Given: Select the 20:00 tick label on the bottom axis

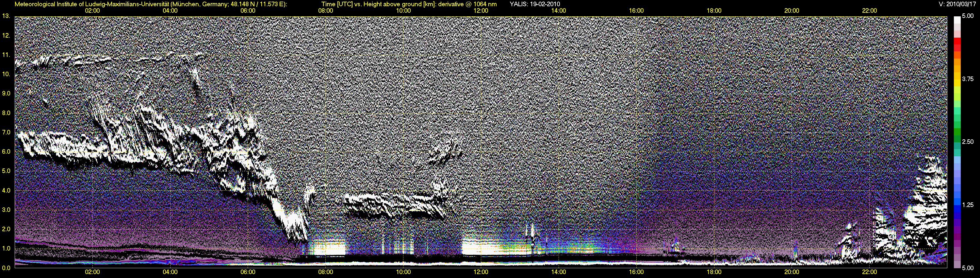Looking at the screenshot, I should coord(792,272).
